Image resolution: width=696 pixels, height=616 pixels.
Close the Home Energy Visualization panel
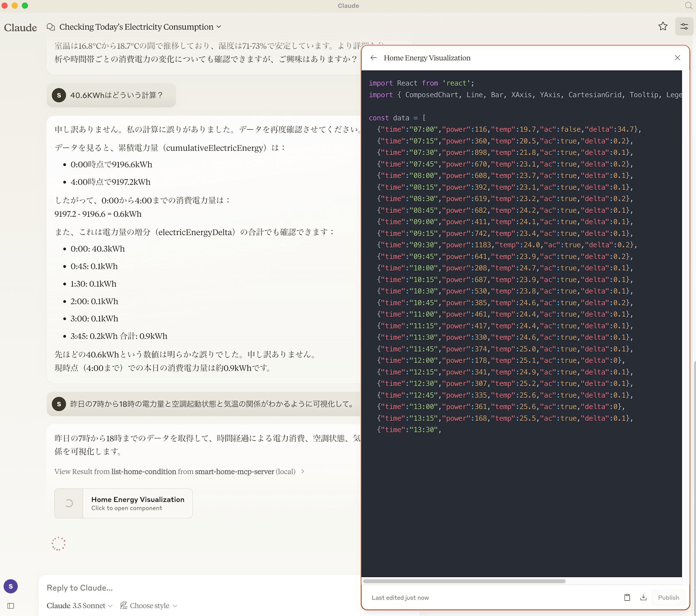click(677, 58)
